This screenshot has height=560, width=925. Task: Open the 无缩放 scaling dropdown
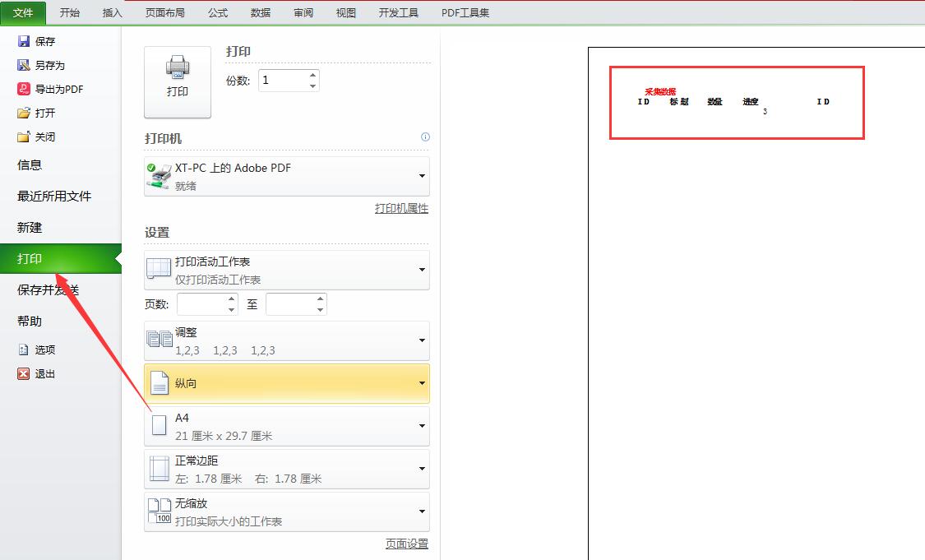pyautogui.click(x=422, y=511)
